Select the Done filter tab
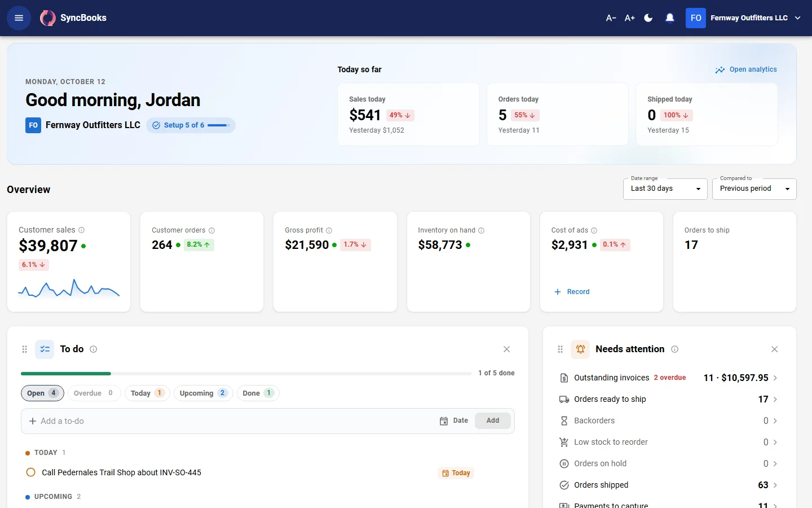This screenshot has width=812, height=508. pos(258,393)
